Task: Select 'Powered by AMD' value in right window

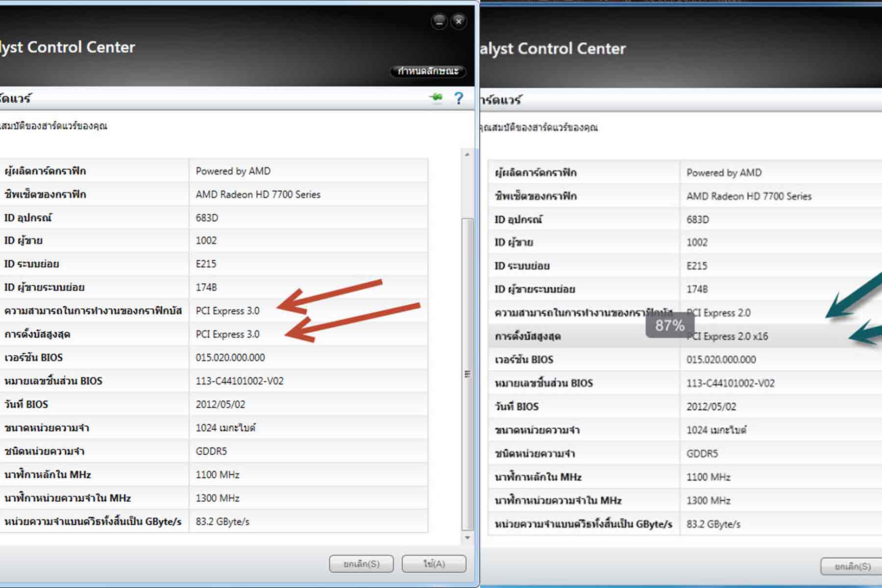Action: [x=724, y=173]
